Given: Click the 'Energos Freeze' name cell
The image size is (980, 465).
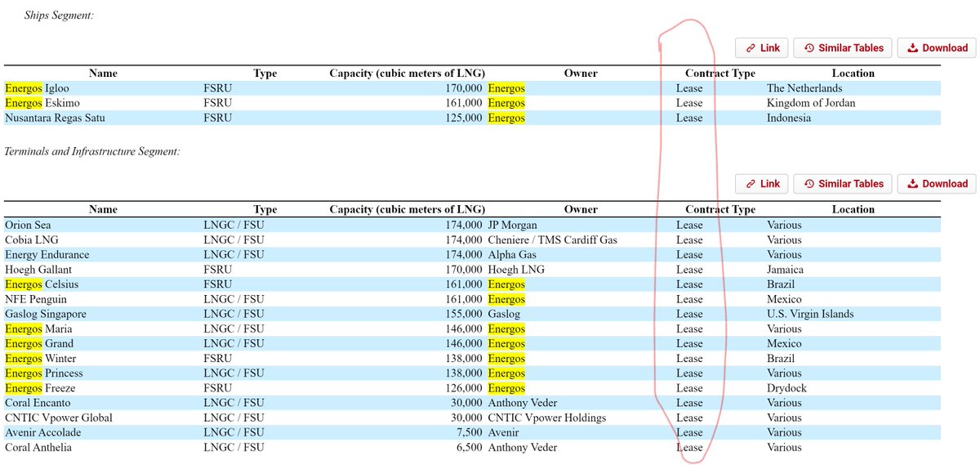Looking at the screenshot, I should click(x=40, y=387).
